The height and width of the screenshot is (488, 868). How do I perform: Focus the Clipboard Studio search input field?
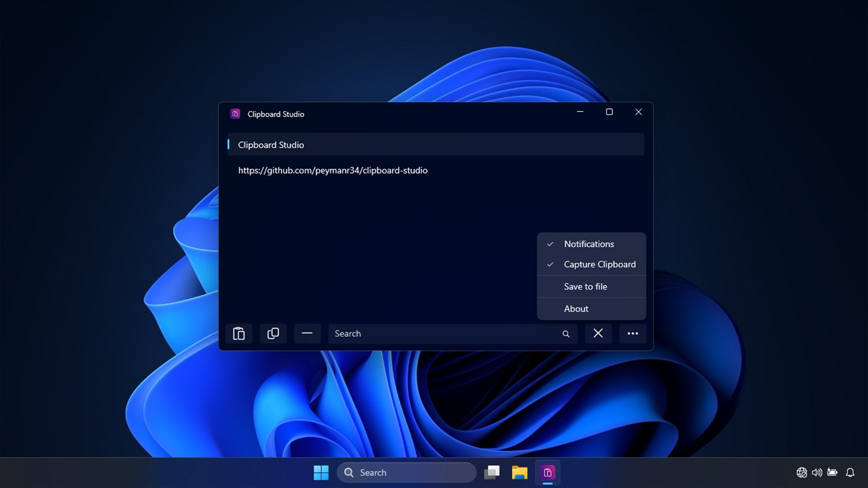point(453,334)
